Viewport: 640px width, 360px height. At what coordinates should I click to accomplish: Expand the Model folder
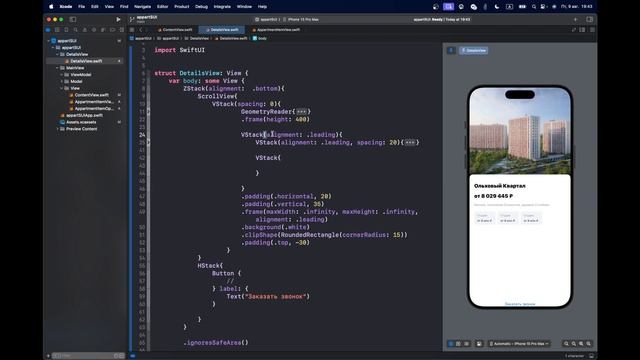point(62,81)
